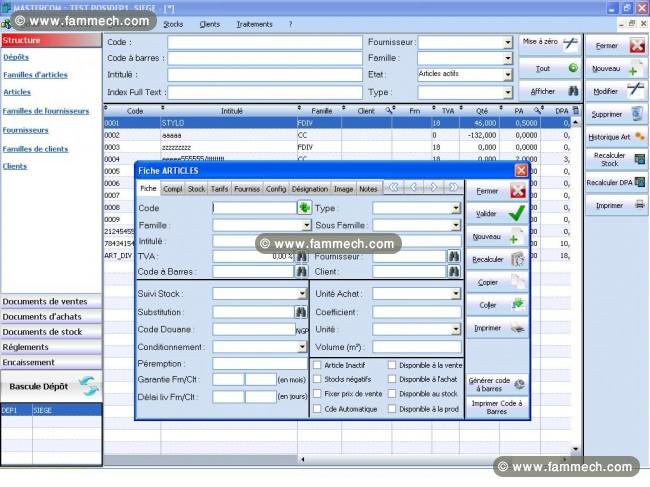The width and height of the screenshot is (650, 487).
Task: Open the Type filter dropdown at top
Action: [508, 92]
